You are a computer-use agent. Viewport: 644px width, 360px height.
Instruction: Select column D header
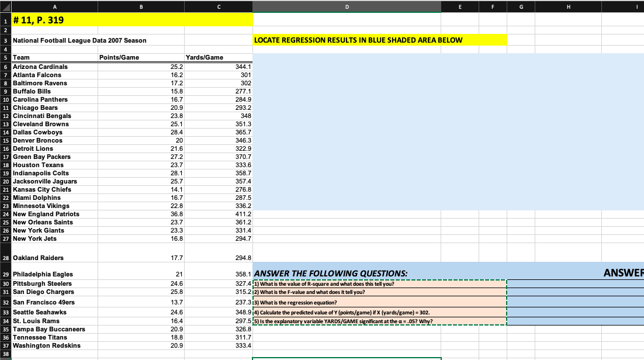pos(347,6)
